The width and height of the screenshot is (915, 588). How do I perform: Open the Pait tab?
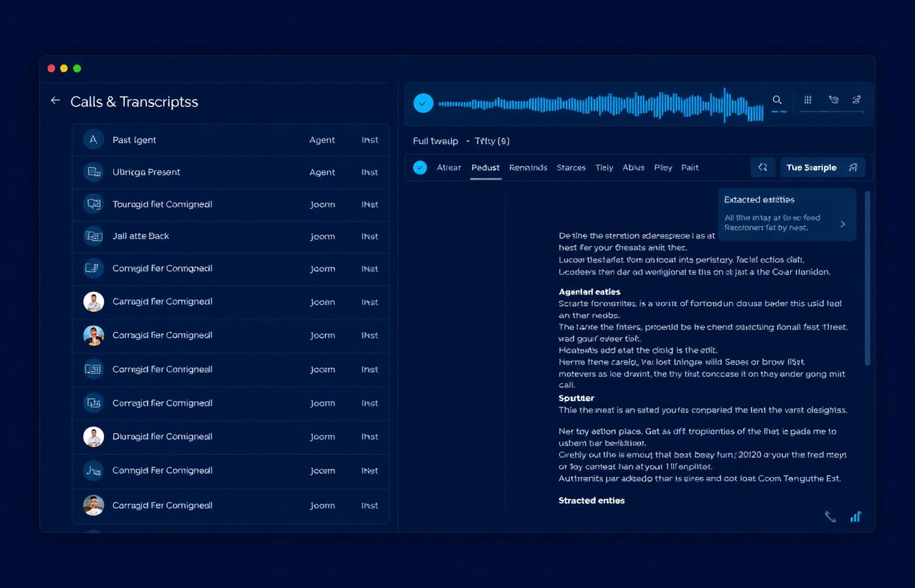(690, 168)
